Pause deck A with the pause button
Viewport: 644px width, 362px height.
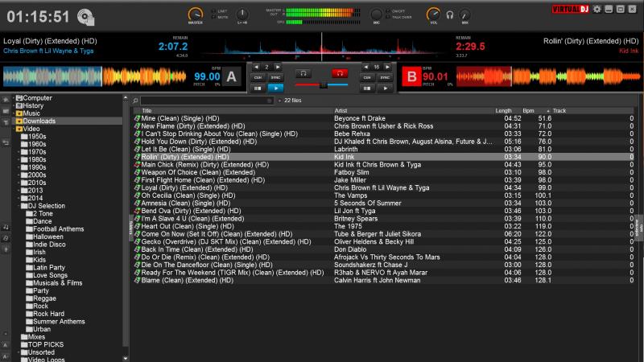coord(258,88)
